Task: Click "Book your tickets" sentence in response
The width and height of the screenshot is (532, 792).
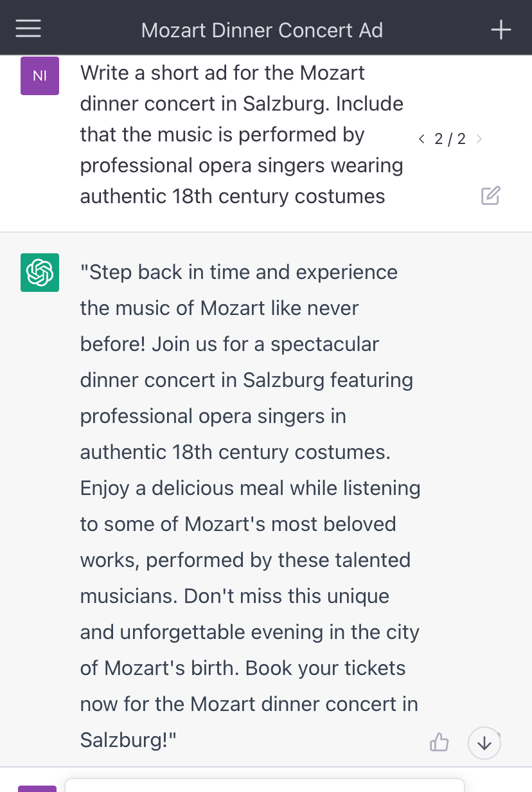Action: coord(325,668)
